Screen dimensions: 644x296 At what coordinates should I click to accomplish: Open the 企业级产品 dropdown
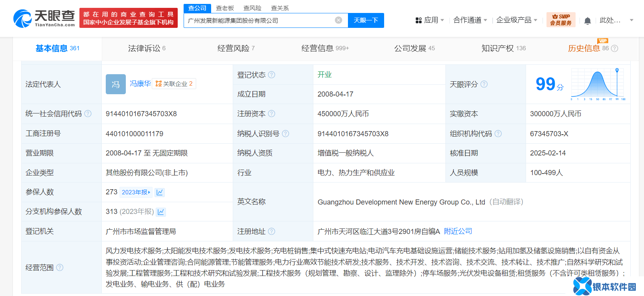pyautogui.click(x=516, y=20)
